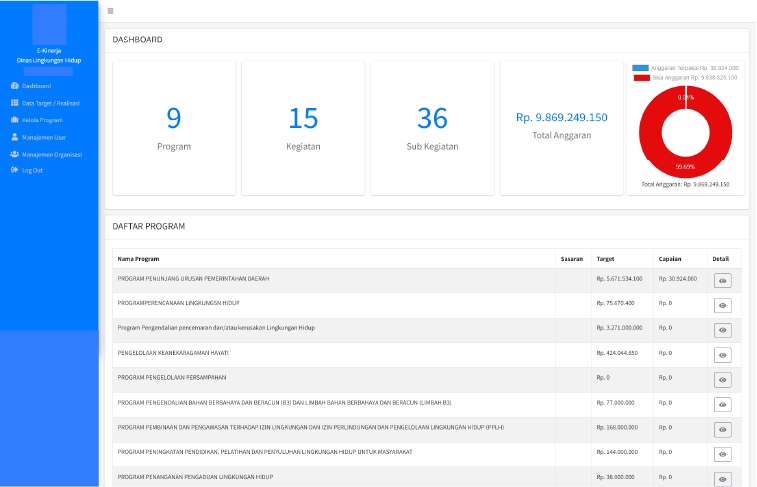Screen dimensions: 757x487
Task: Click target value Rp. 5.671.534.100
Action: click(619, 278)
